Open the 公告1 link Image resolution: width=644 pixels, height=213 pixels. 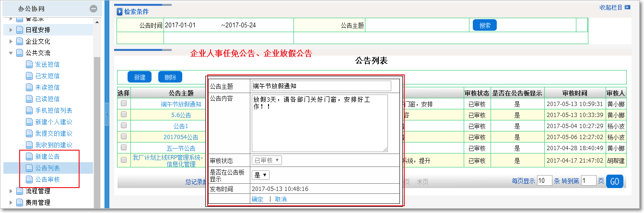181,126
